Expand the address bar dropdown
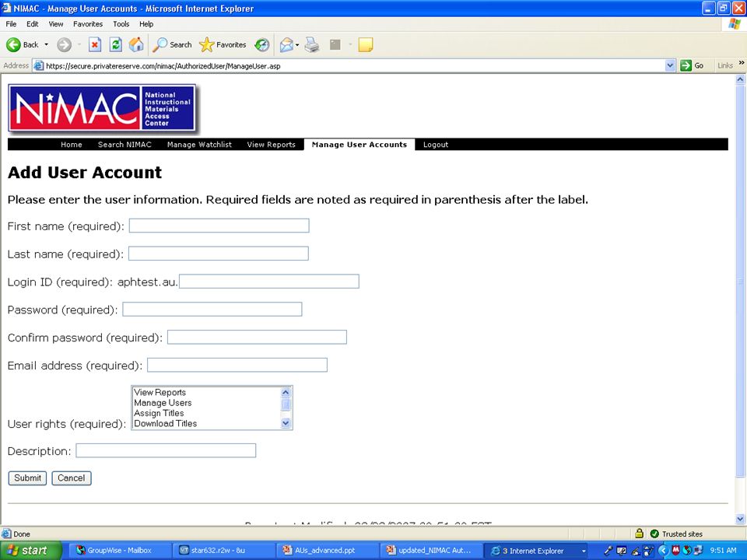The image size is (747, 560). (670, 65)
